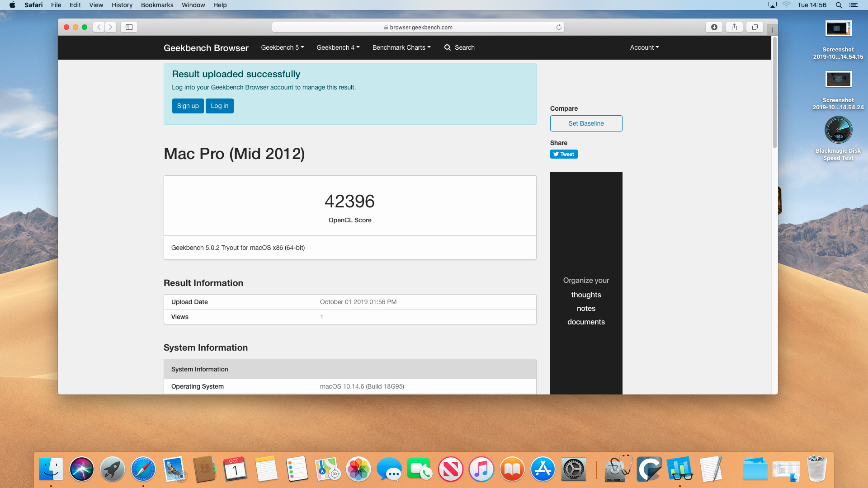Viewport: 868px width, 488px height.
Task: Open Blackmagic Disk Speed Test desktop icon
Action: tap(838, 130)
